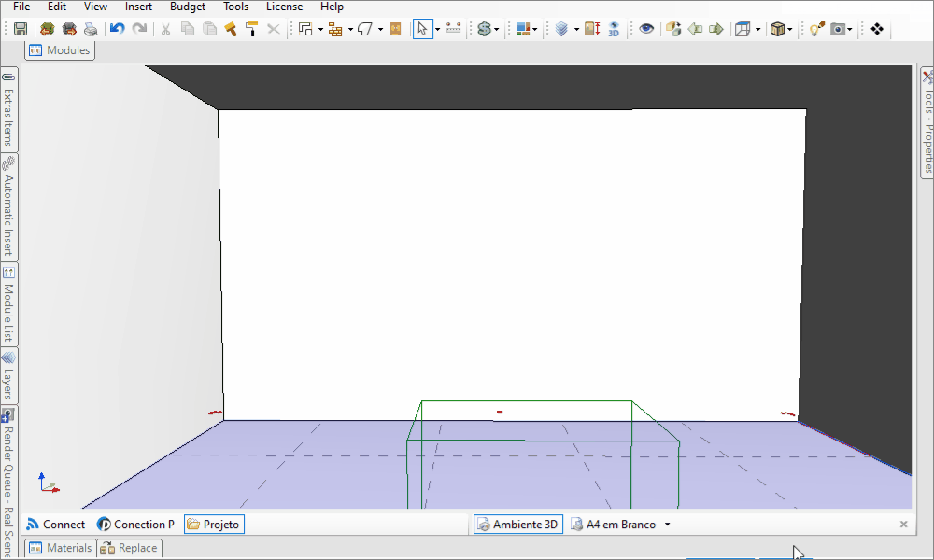Open the Help menu
Viewport: 934px width, 560px height.
point(332,7)
